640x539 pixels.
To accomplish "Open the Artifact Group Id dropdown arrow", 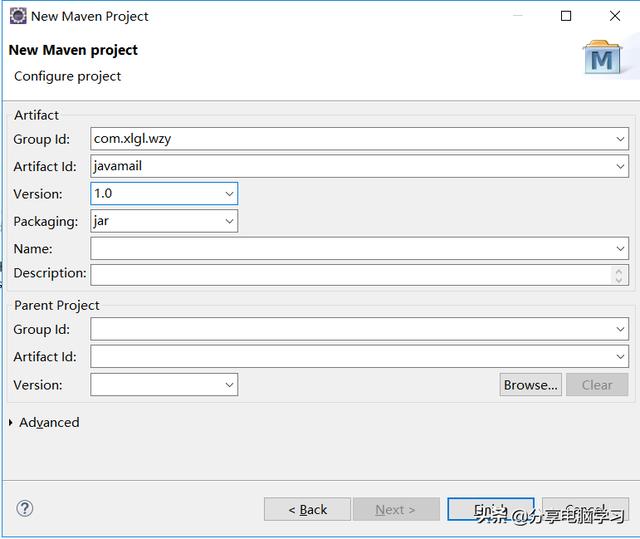I will (x=620, y=139).
